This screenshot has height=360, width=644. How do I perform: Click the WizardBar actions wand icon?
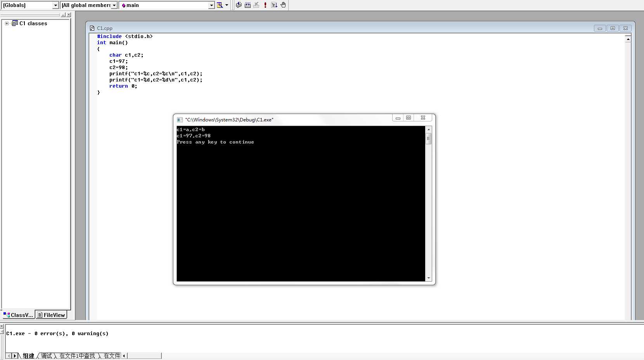tap(220, 5)
